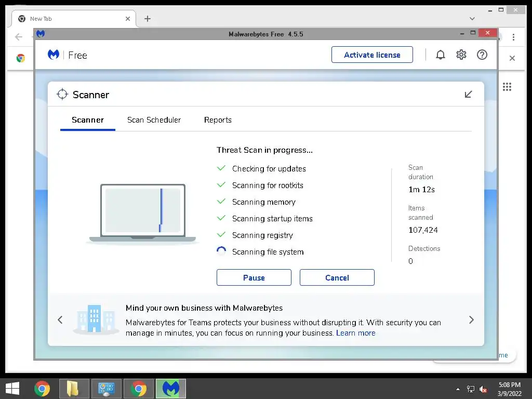Switch to Scan Scheduler tab
This screenshot has height=399, width=532.
[154, 120]
